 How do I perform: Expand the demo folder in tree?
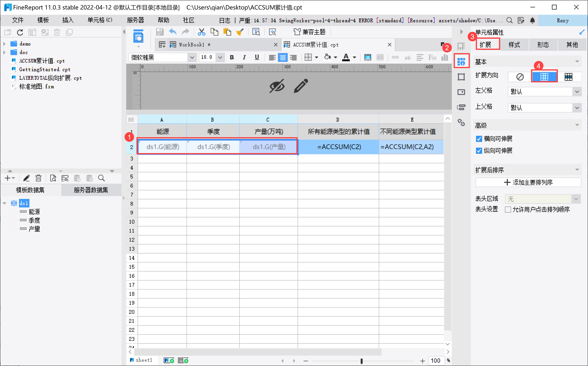(4, 44)
